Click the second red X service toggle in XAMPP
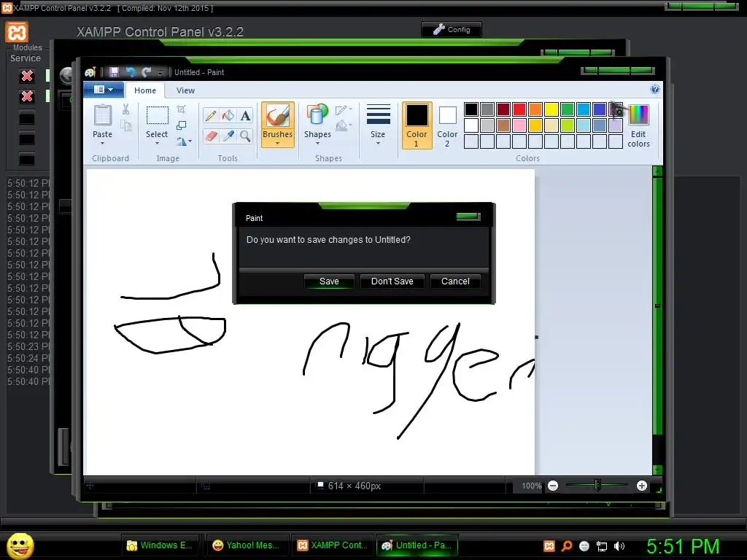 (27, 96)
